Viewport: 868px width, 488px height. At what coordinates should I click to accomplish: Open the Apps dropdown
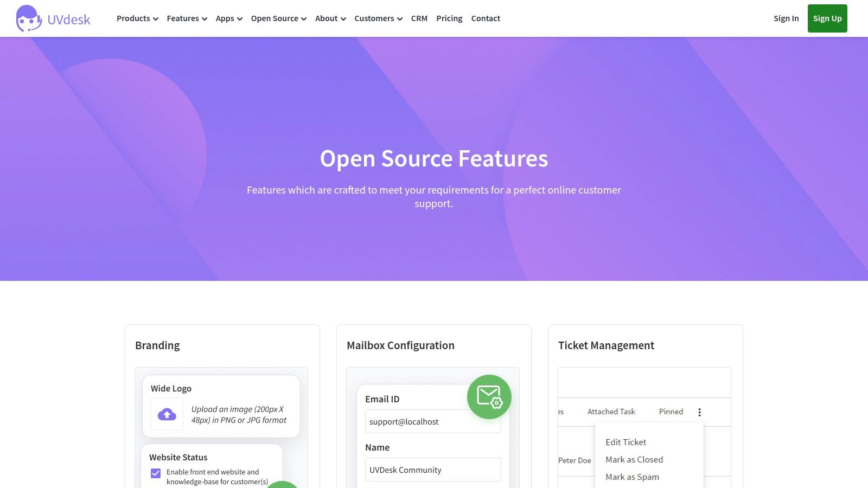pos(228,18)
